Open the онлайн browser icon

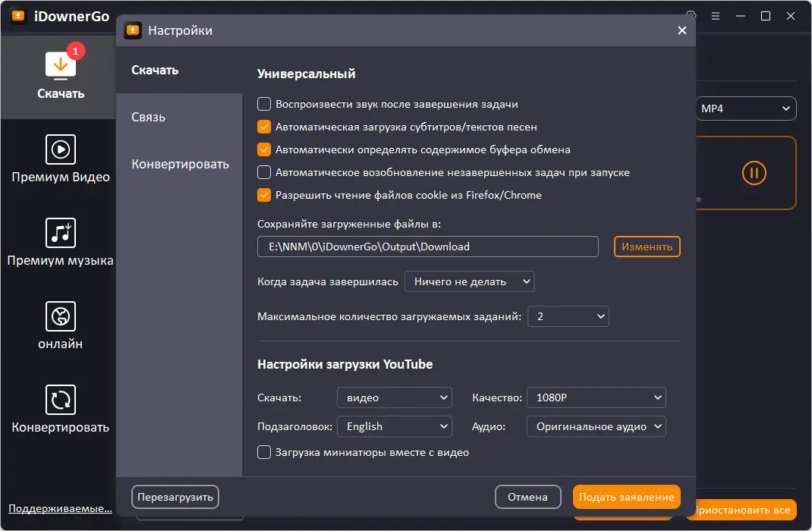pos(61,316)
